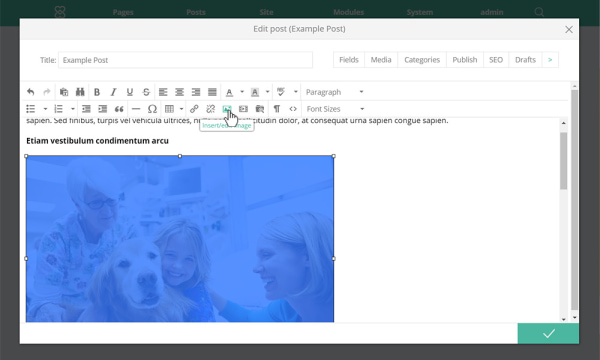
Task: Open the text color dropdown arrow
Action: pyautogui.click(x=242, y=92)
